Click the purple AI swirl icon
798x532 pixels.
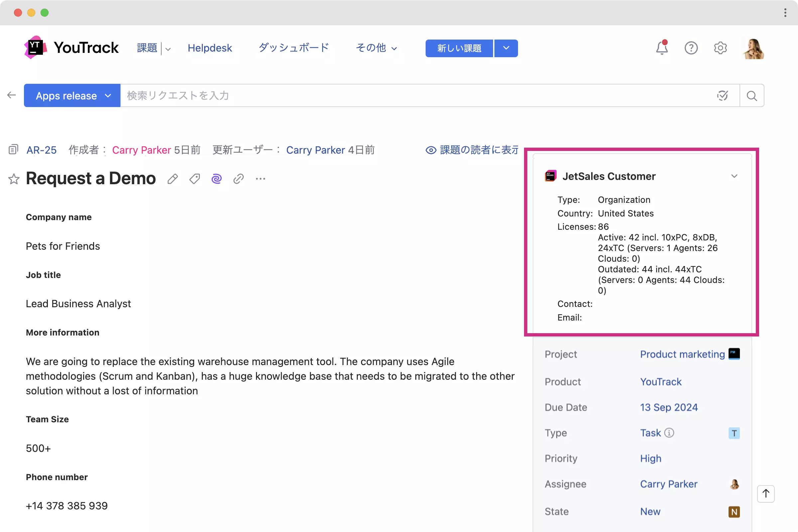pyautogui.click(x=216, y=179)
